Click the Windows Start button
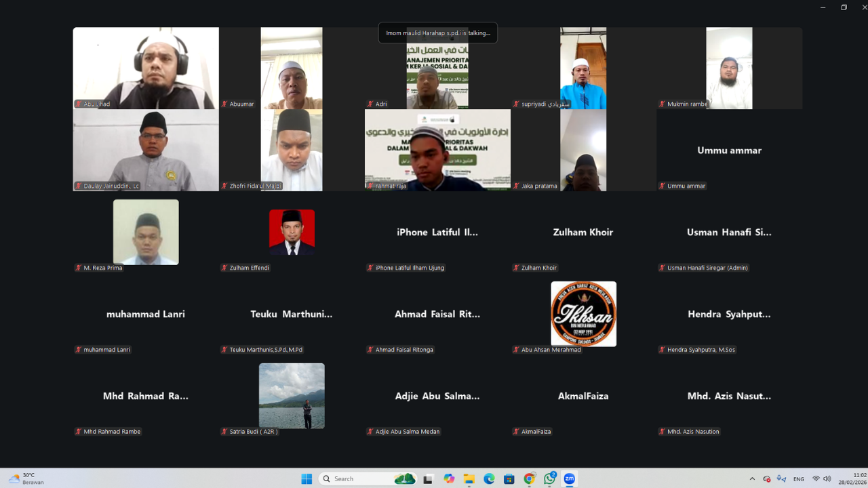Image resolution: width=868 pixels, height=488 pixels. point(307,479)
